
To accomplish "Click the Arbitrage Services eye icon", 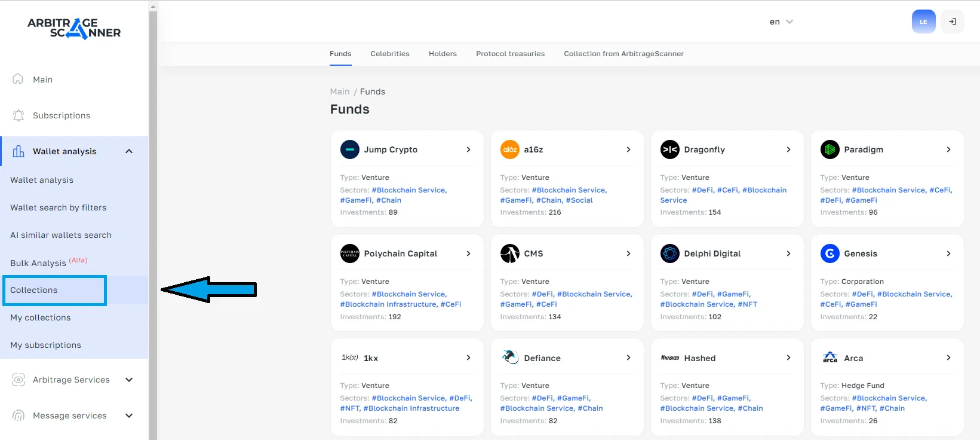I will coord(19,380).
